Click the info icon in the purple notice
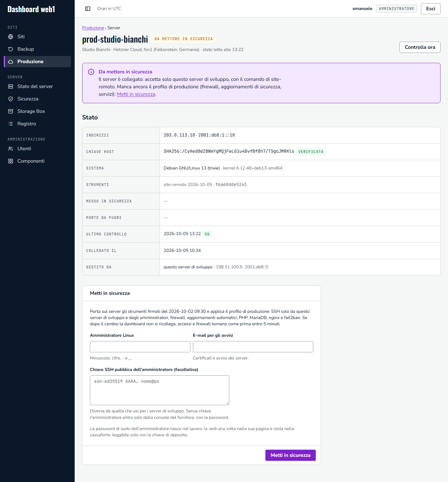The image size is (448, 482). coord(91,72)
